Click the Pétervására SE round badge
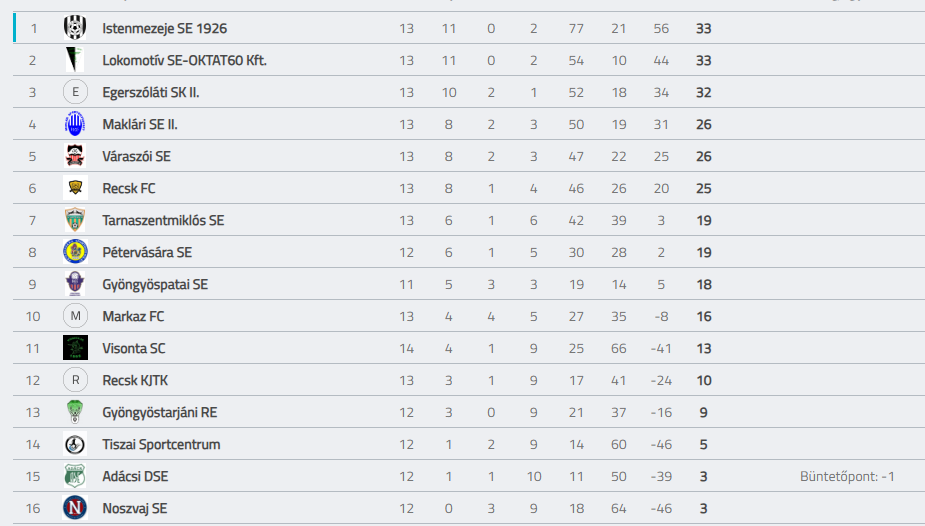The height and width of the screenshot is (526, 925). click(75, 252)
